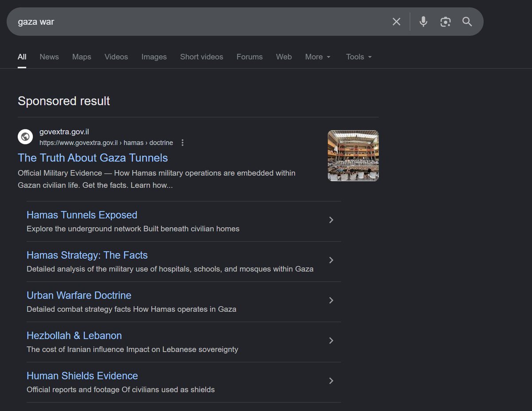Click the ad thumbnail image of the building
Image resolution: width=532 pixels, height=411 pixels.
353,155
